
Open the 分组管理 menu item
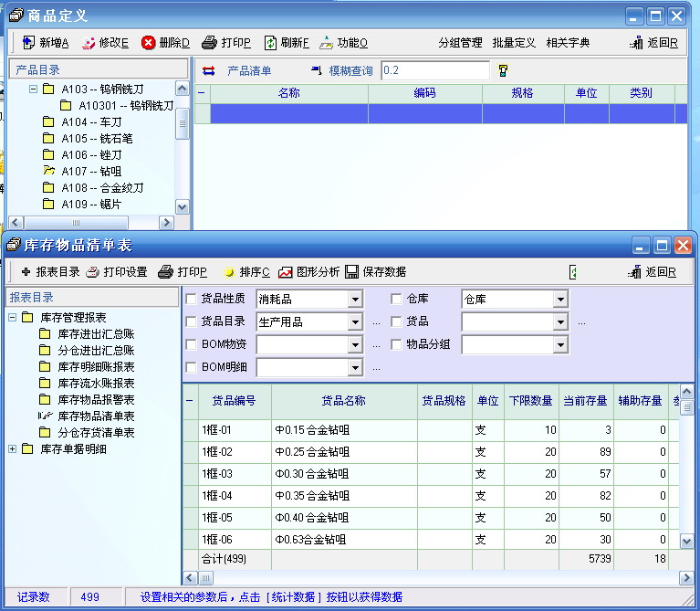[x=460, y=43]
